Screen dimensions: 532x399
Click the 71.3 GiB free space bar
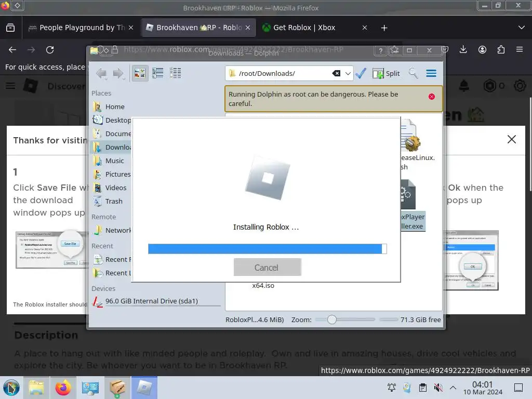pyautogui.click(x=389, y=320)
